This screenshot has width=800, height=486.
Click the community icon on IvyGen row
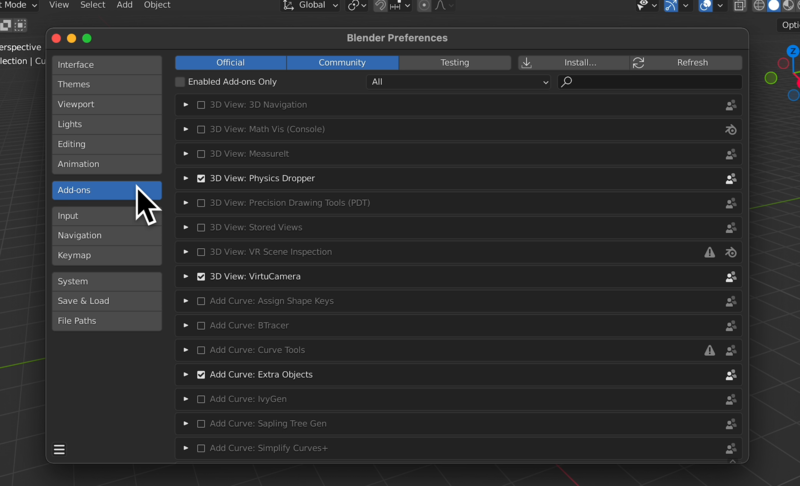731,399
